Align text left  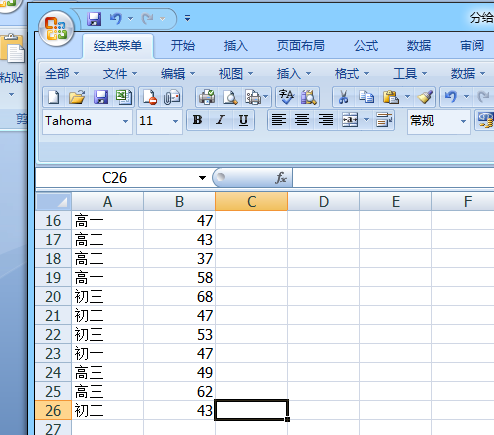pos(279,120)
